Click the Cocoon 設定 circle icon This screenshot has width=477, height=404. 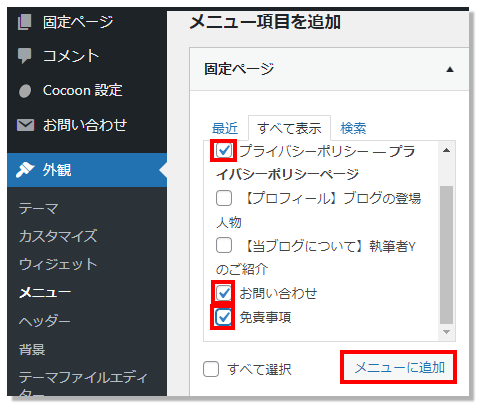click(25, 91)
